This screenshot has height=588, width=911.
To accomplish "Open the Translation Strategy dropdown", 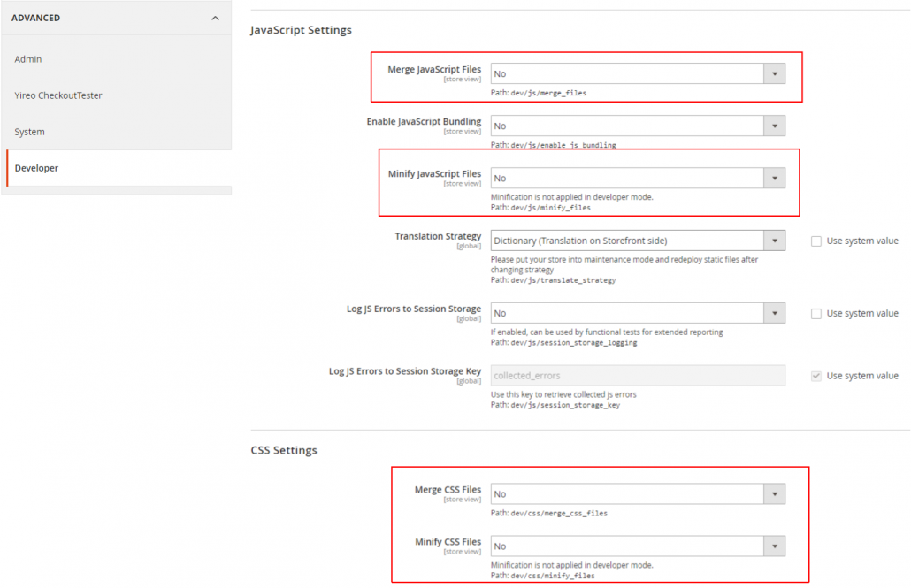I will click(x=637, y=241).
